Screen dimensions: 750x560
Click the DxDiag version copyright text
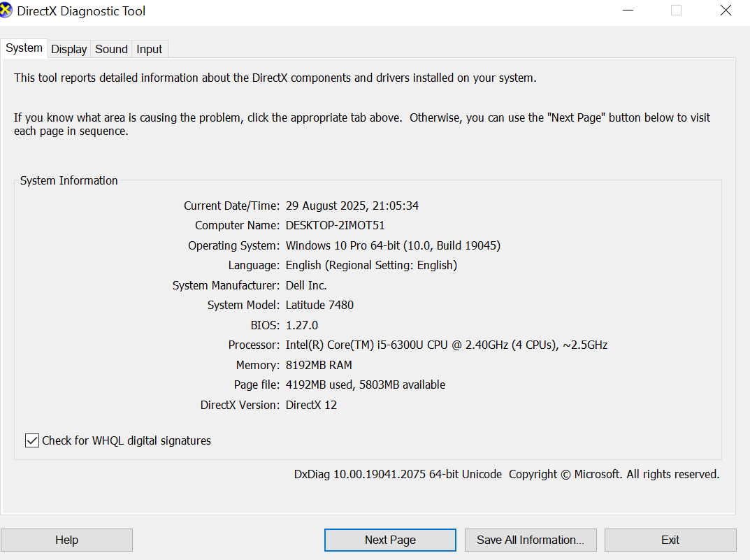(x=506, y=474)
